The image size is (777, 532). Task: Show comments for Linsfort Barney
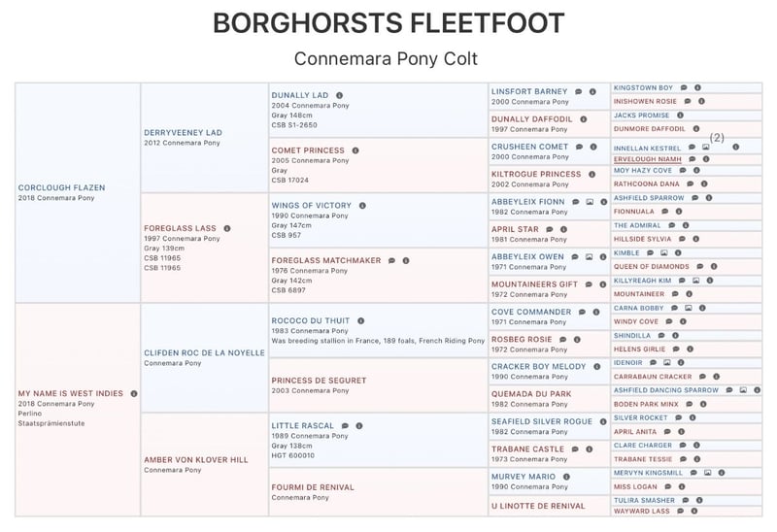578,92
